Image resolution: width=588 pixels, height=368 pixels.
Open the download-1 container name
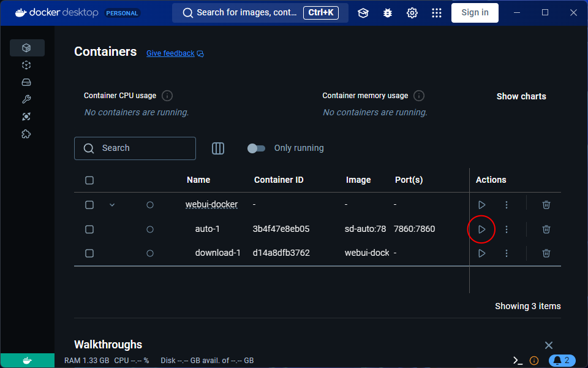(x=218, y=253)
